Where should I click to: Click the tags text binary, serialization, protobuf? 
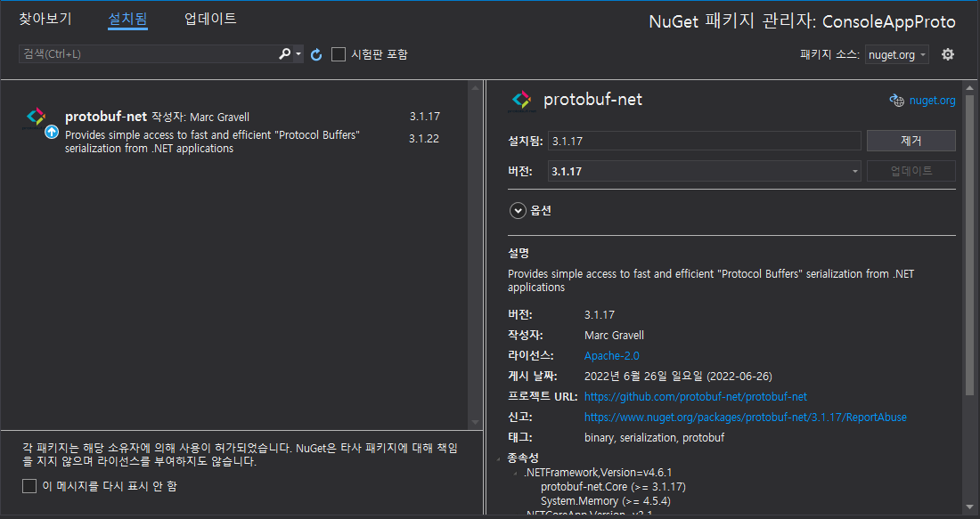(x=654, y=438)
